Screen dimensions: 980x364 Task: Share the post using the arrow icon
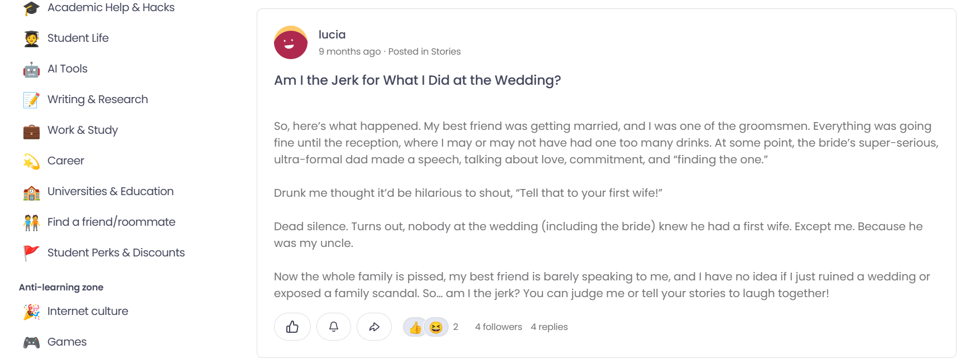pyautogui.click(x=374, y=327)
